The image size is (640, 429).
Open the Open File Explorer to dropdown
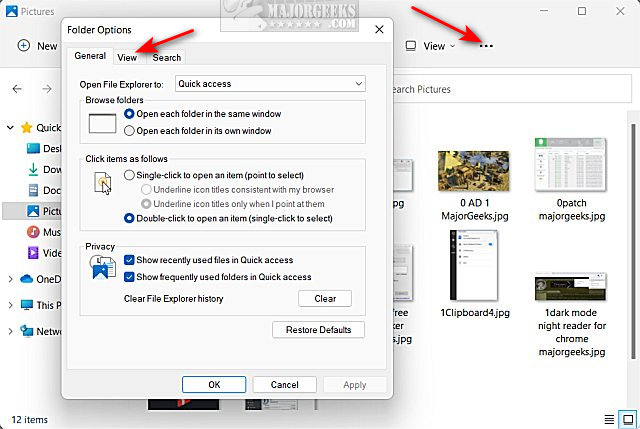270,84
